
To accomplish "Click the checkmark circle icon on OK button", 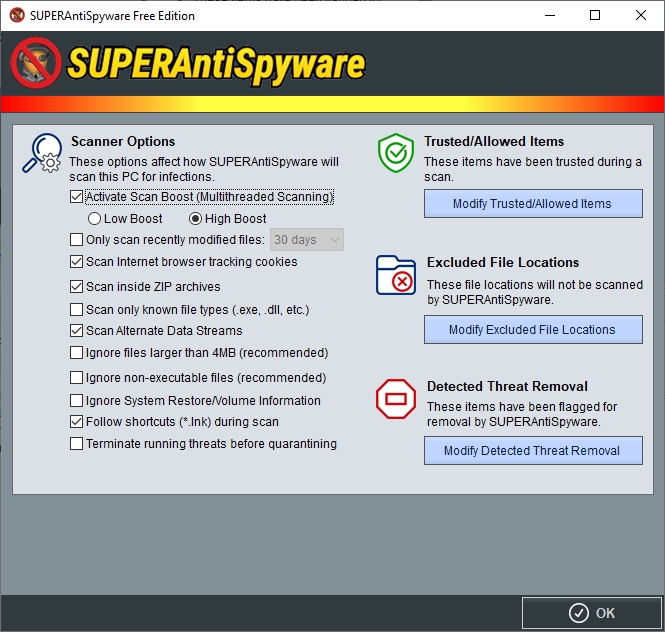I will click(578, 613).
